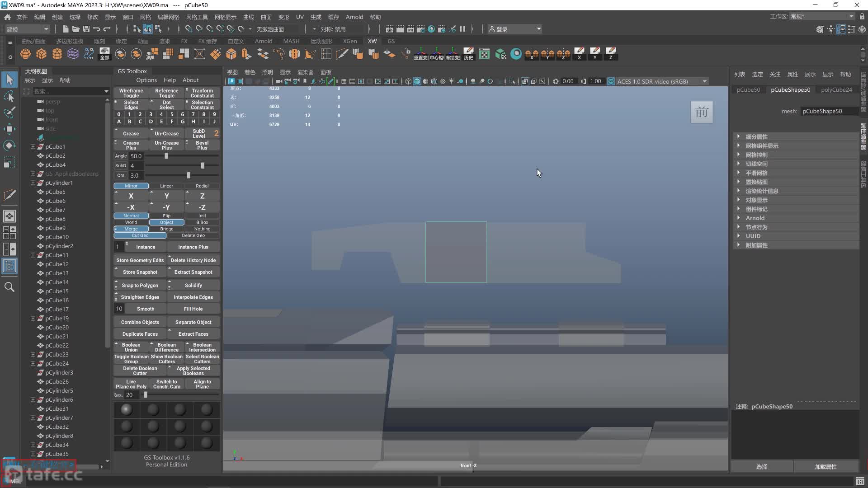The width and height of the screenshot is (868, 488).
Task: Click the Delete History Node button
Action: coord(193,260)
